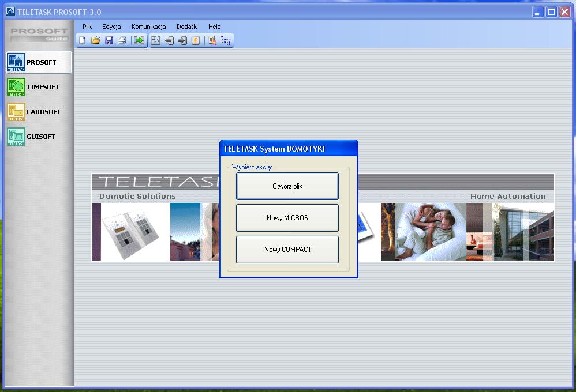Open the Komunikacja menu
This screenshot has height=392, width=576.
coord(148,27)
